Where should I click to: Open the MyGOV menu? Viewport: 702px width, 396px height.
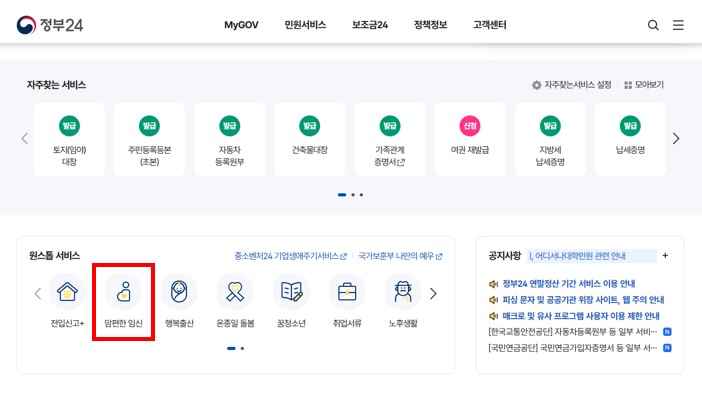pyautogui.click(x=241, y=25)
